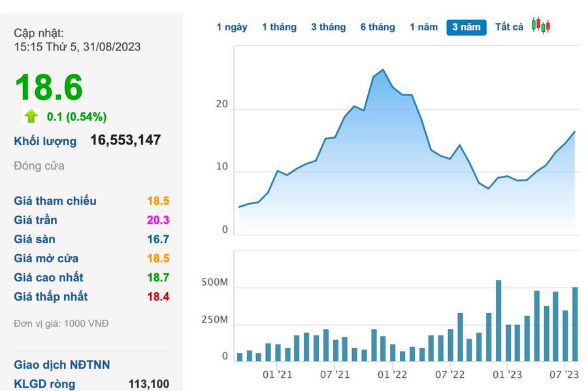Switch to the '3 tháng' range
The height and width of the screenshot is (391, 588).
coord(328,27)
